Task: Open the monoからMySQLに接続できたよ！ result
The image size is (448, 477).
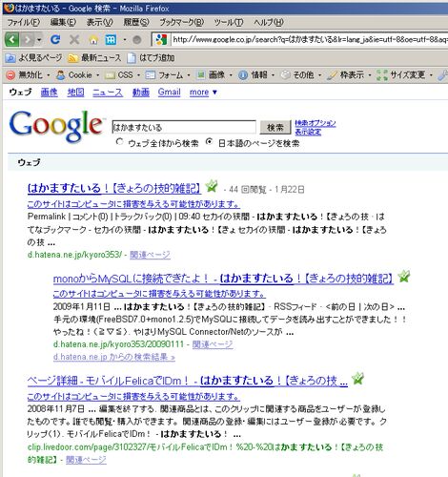Action: pyautogui.click(x=223, y=279)
